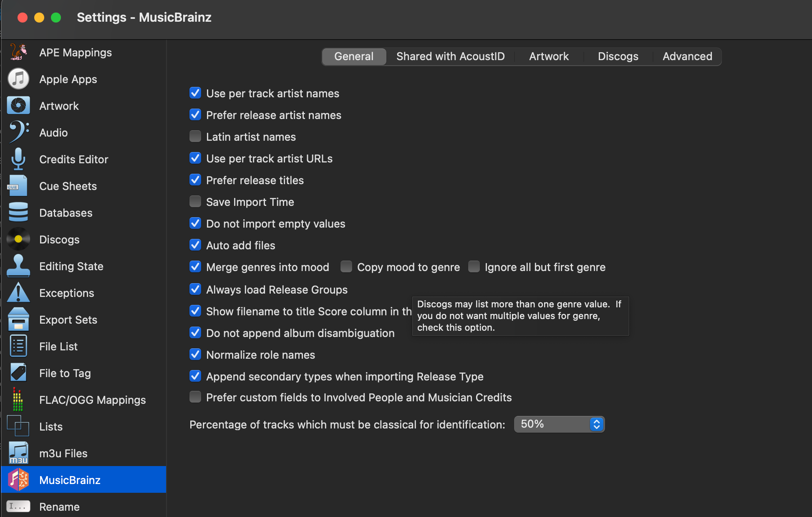The width and height of the screenshot is (812, 517).
Task: Select the FLAC/OGG Mappings level meter icon
Action: click(x=18, y=400)
